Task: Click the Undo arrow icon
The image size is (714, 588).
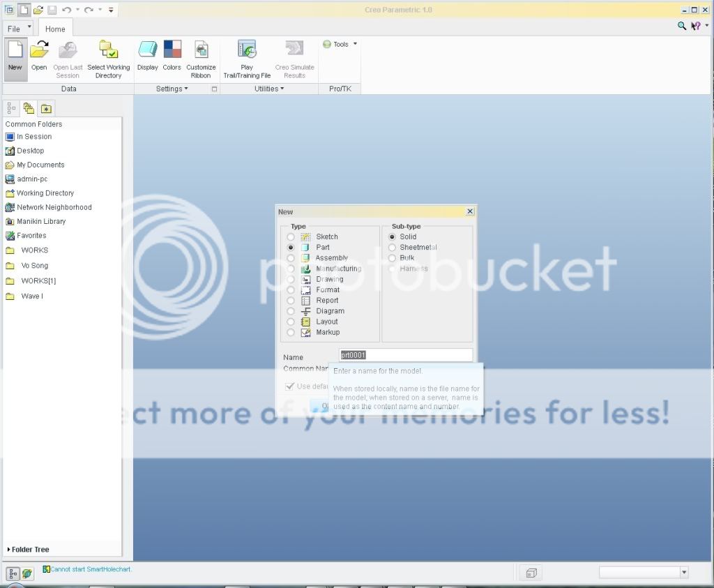Action: click(x=66, y=10)
